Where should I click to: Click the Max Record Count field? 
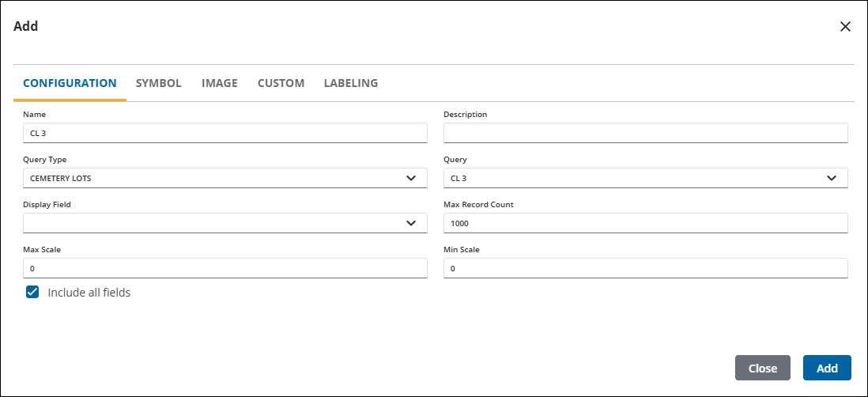[x=645, y=223]
